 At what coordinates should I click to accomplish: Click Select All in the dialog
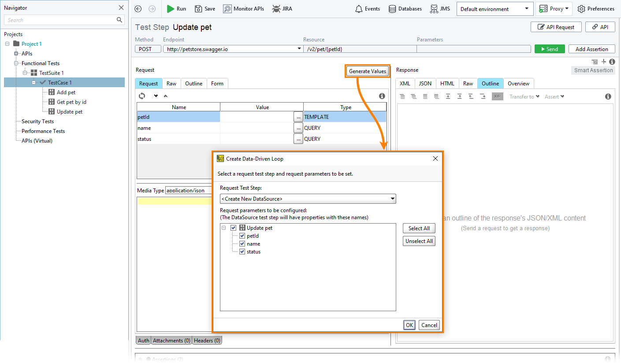point(419,228)
